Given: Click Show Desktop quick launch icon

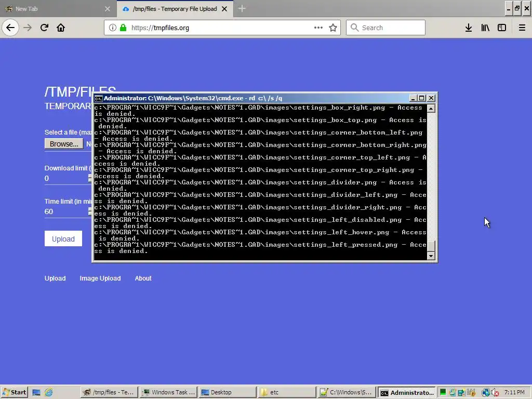Looking at the screenshot, I should click(36, 393).
